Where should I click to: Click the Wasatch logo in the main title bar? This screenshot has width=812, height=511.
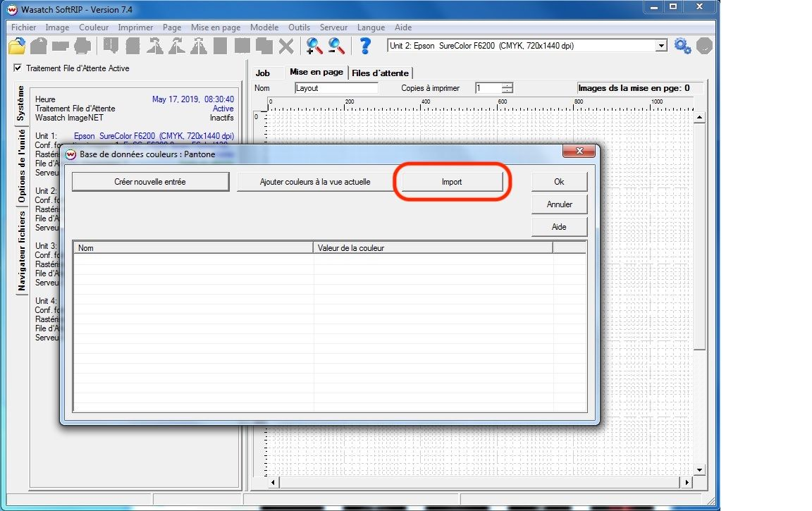[x=12, y=9]
